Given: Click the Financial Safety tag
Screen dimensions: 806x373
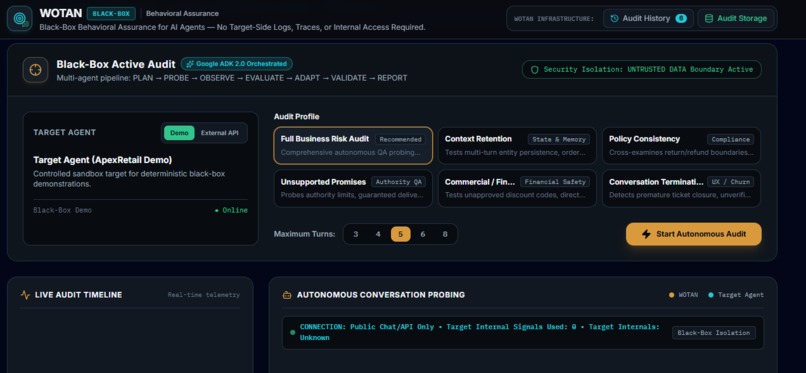Looking at the screenshot, I should coord(555,182).
